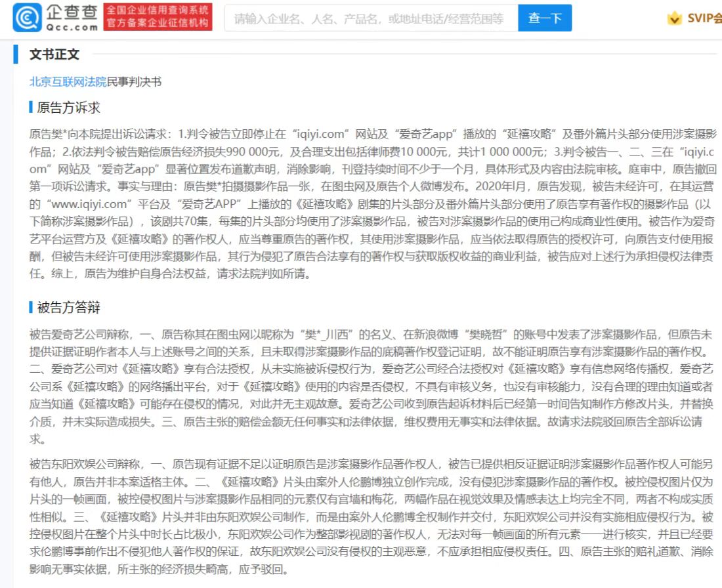Open the Qcc.com logo icon

pyautogui.click(x=27, y=18)
